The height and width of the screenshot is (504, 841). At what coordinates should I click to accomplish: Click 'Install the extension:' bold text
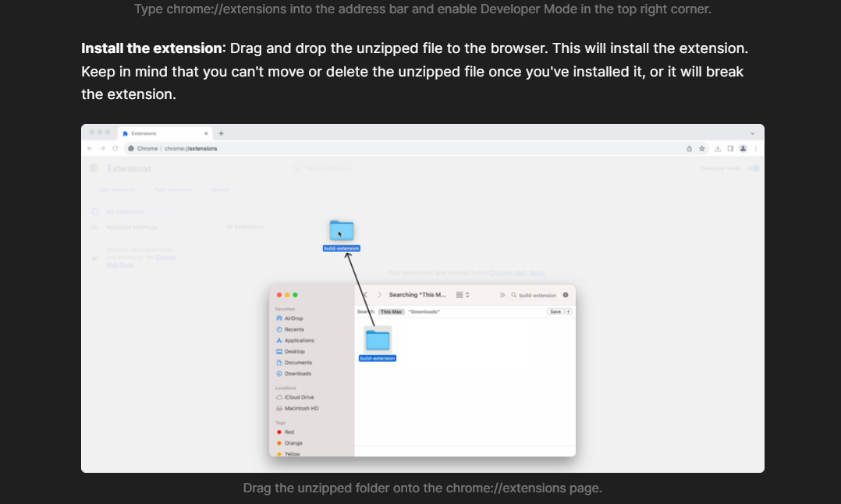(154, 48)
